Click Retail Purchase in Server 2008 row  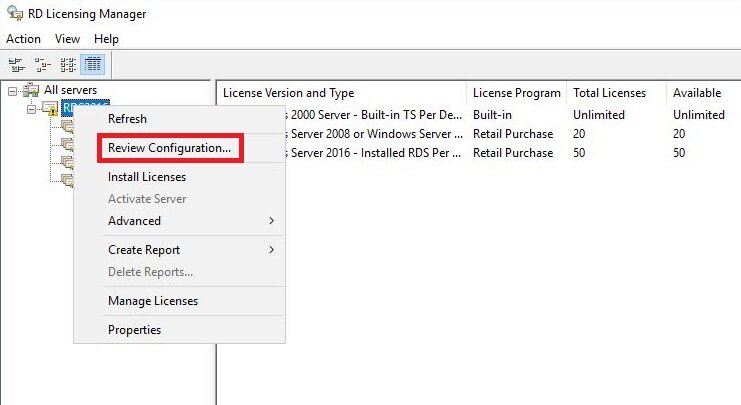513,134
